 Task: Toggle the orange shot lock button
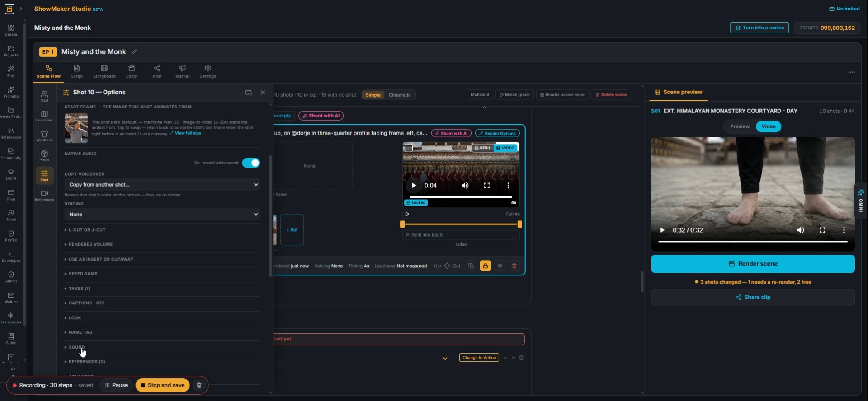[x=485, y=266]
